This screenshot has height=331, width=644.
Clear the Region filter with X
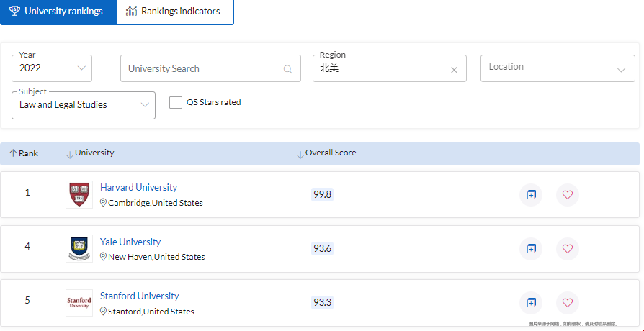pos(454,70)
